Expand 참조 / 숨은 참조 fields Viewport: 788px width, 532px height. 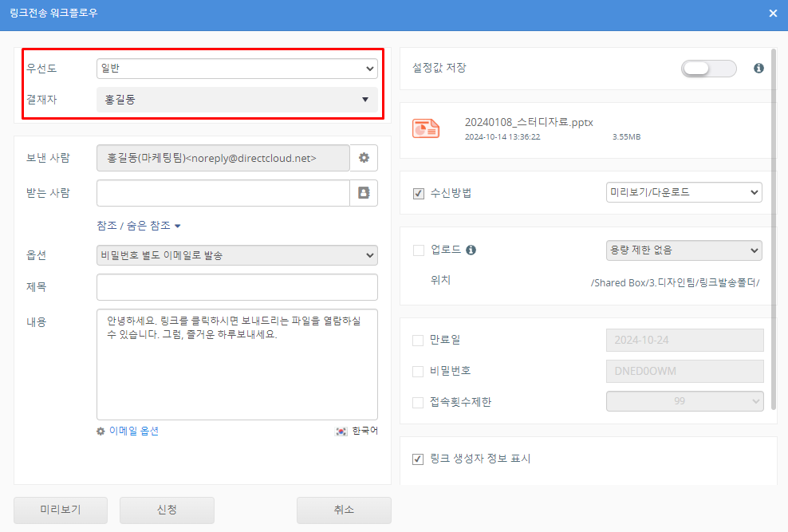coord(138,226)
